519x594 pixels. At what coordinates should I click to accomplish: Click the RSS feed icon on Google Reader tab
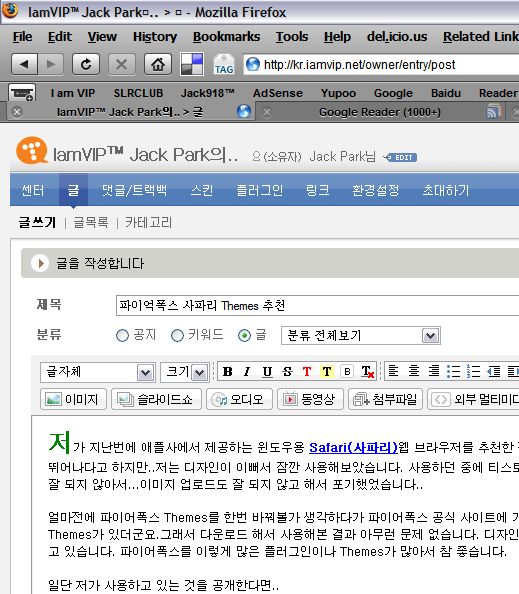tap(493, 112)
